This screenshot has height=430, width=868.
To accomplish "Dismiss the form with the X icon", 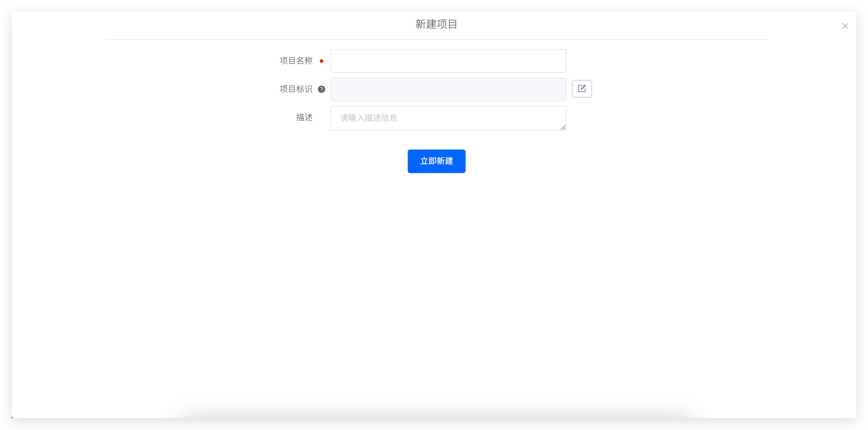I will (845, 26).
